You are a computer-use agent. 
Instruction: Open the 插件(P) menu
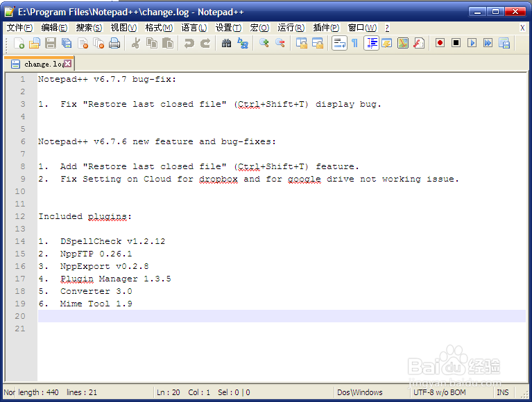click(326, 28)
